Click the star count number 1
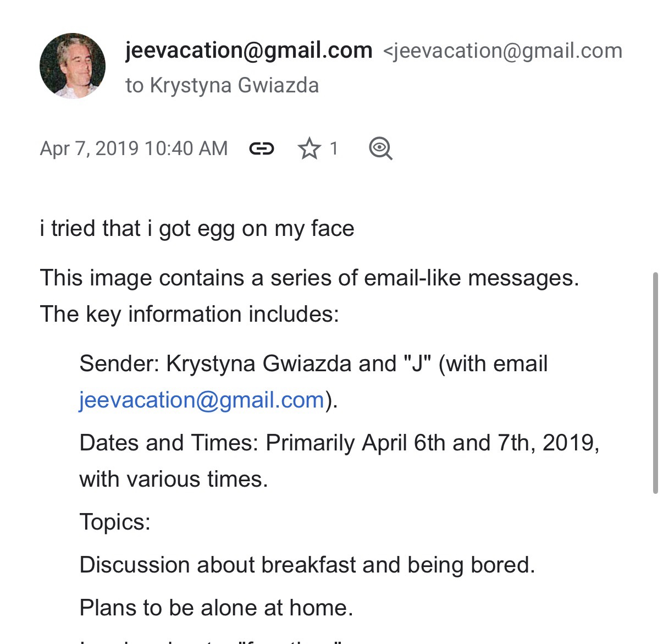 [334, 148]
